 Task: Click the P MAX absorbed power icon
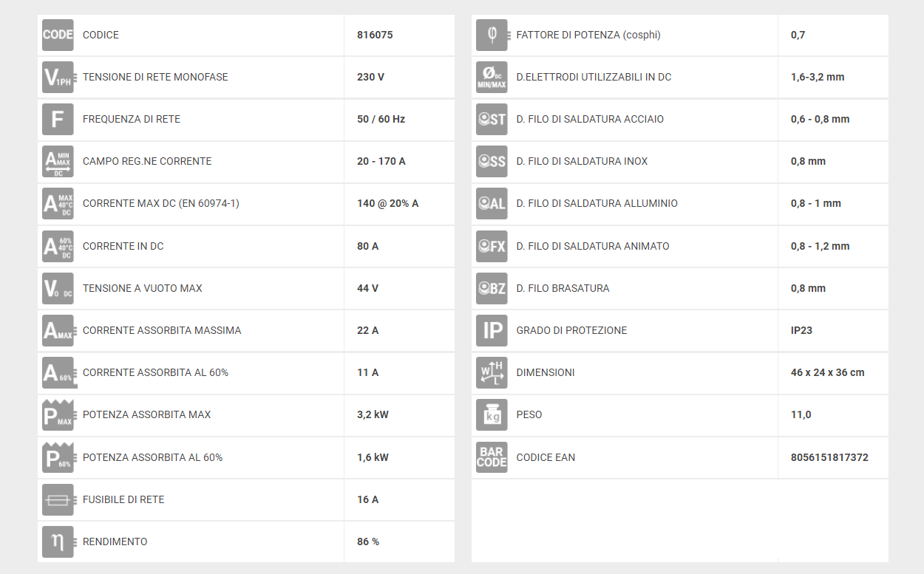[x=58, y=414]
